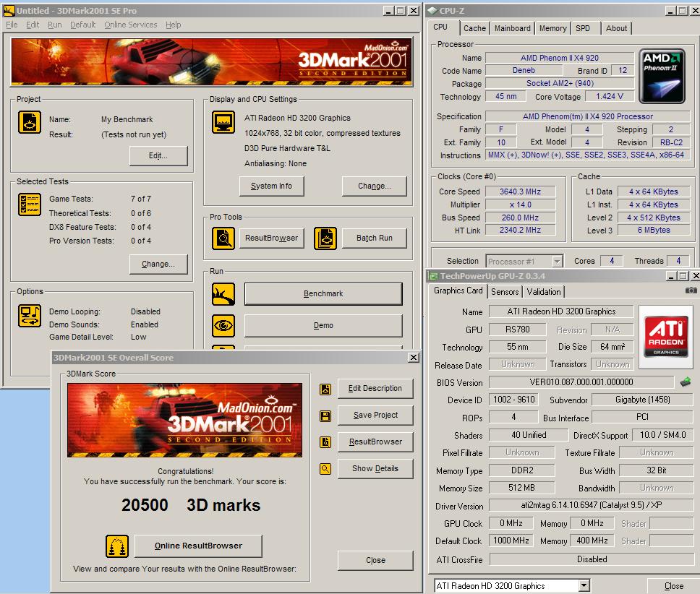
Task: Switch to the Sensors tab in GPU-Z
Action: click(505, 292)
